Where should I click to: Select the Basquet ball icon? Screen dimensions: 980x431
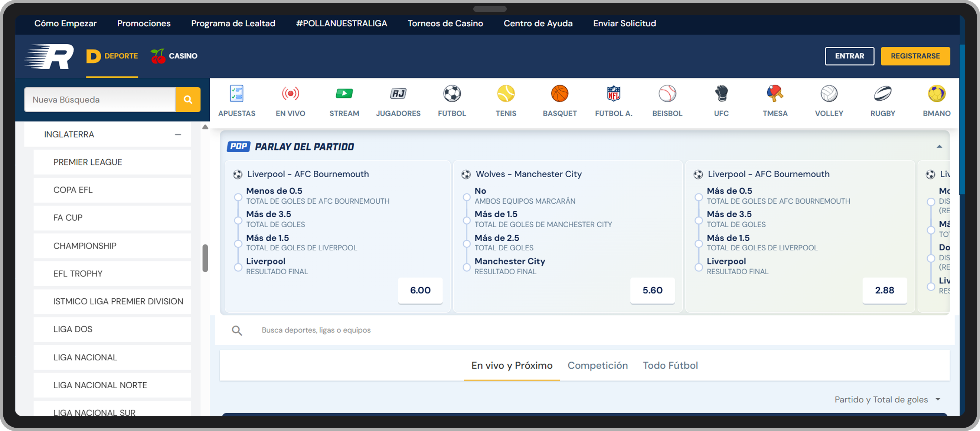560,94
